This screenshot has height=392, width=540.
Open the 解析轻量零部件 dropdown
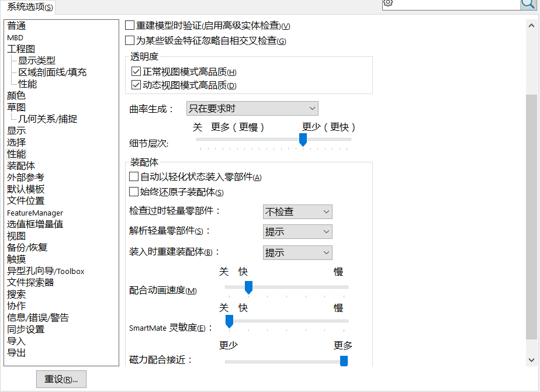click(297, 232)
